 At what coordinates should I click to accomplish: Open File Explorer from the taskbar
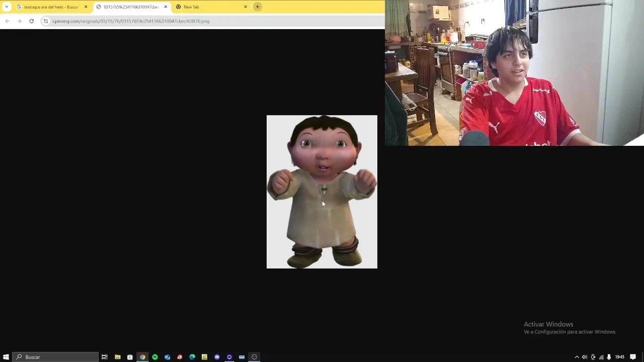pos(118,357)
